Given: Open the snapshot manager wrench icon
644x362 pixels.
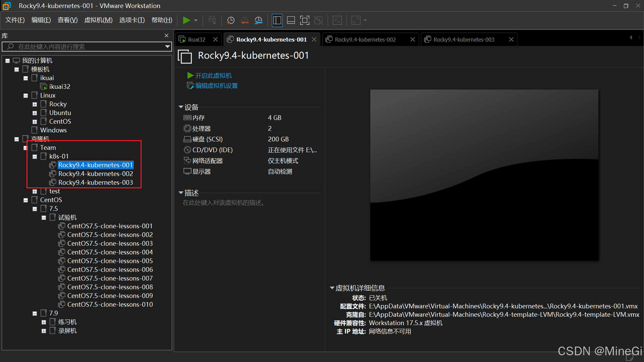Looking at the screenshot, I should tap(258, 20).
